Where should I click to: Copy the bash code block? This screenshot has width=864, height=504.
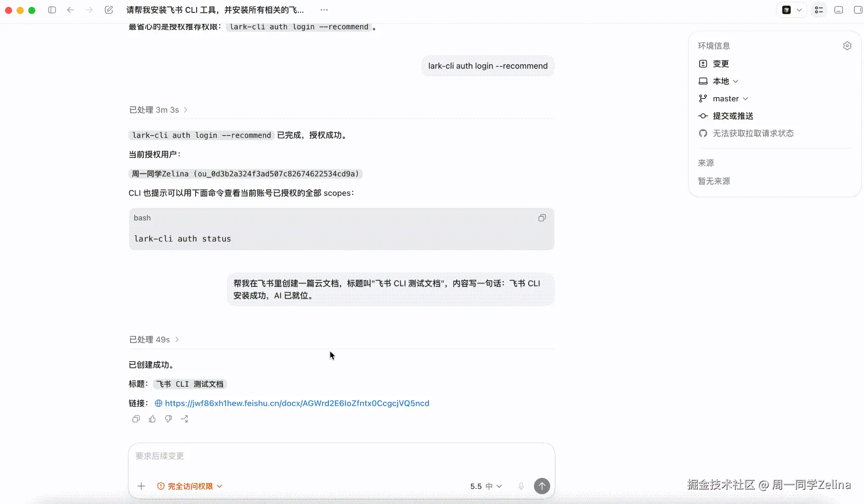[x=542, y=218]
